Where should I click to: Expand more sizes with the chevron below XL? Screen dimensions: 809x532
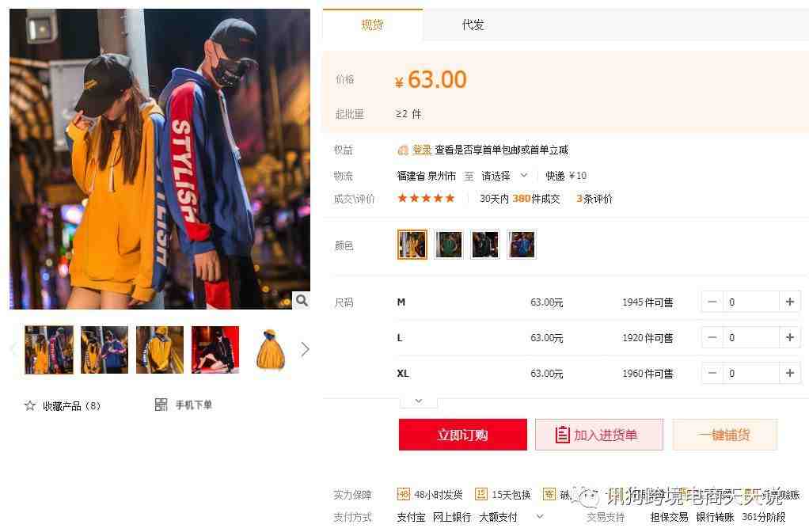(x=419, y=401)
